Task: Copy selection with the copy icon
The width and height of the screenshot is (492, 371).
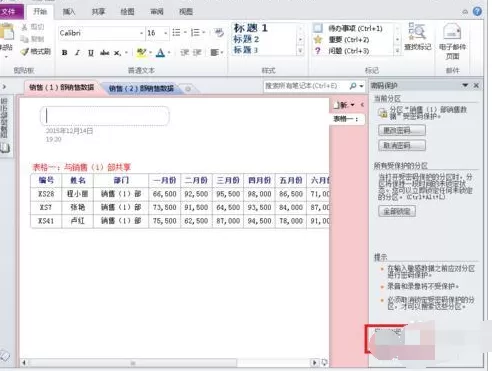Action: click(24, 39)
